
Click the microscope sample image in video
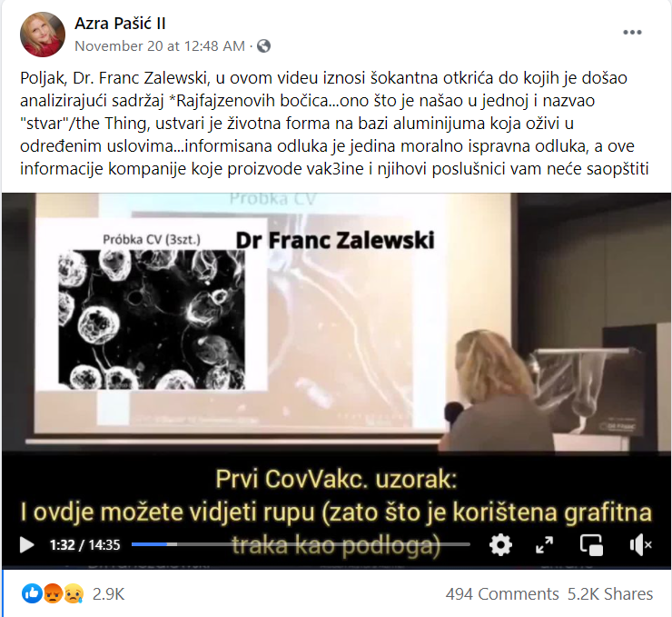point(152,320)
